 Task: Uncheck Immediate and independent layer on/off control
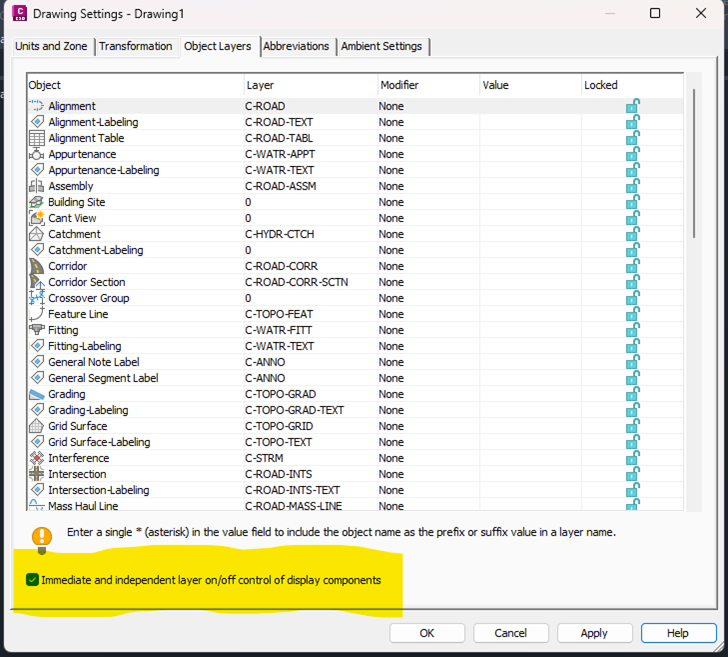(x=32, y=579)
